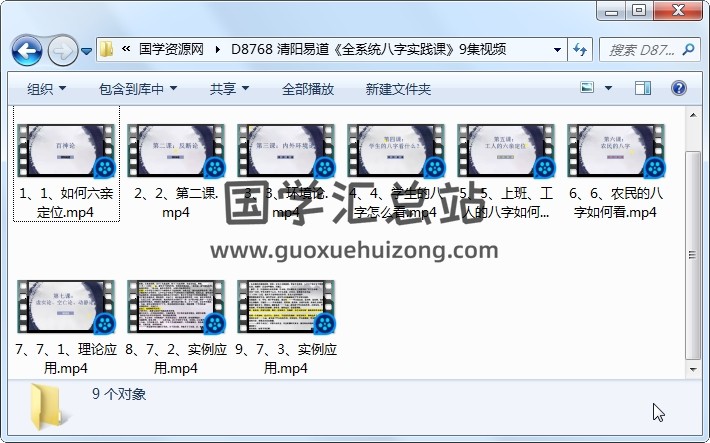Click 9 个对象 status text
Screen dimensions: 710x443
click(119, 394)
